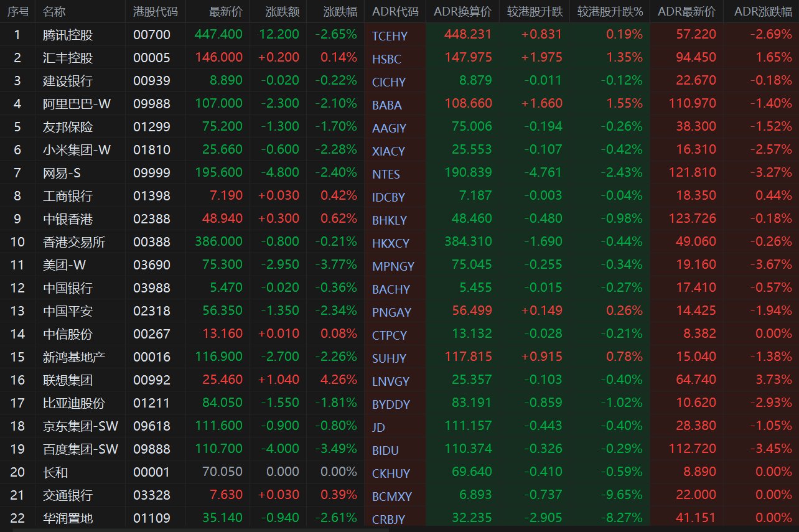Click the HSBC ADR code
This screenshot has height=532, width=799.
pos(386,59)
